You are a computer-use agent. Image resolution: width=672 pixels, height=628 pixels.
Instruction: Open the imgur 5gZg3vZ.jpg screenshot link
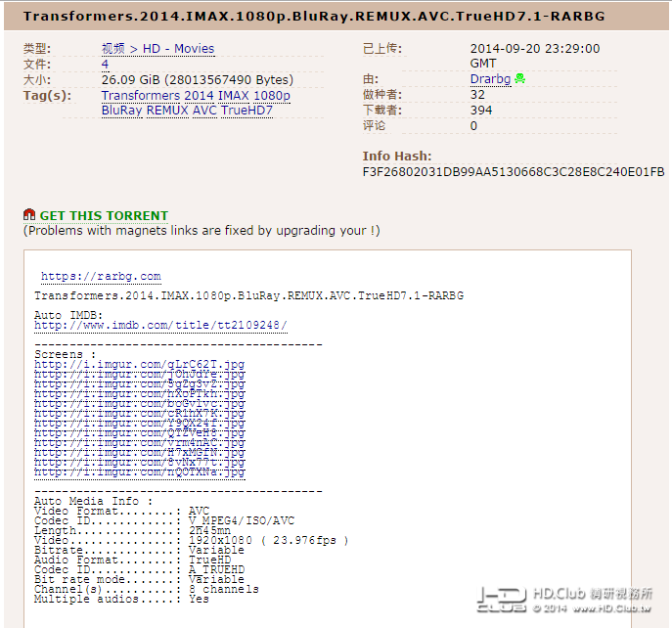[x=139, y=384]
